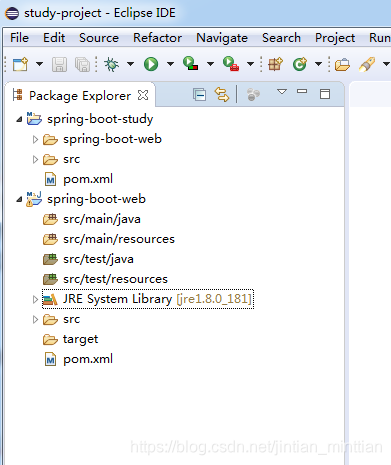Click the src/test/java package folder icon

tap(50, 259)
